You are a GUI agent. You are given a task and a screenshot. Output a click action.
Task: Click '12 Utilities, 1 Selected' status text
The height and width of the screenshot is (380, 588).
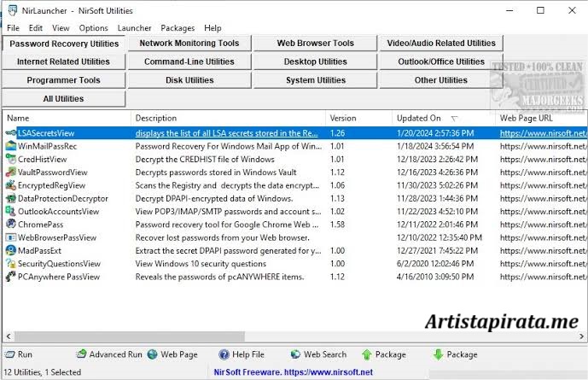pyautogui.click(x=43, y=372)
